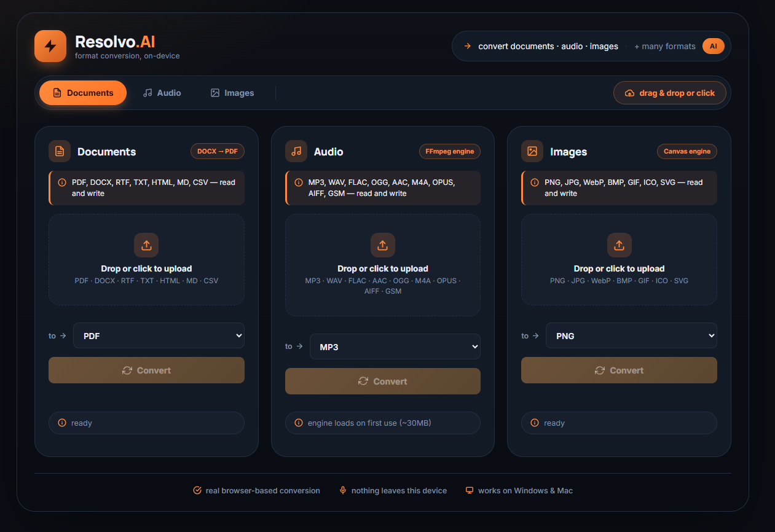Click 'Drop or click to upload' in Audio card
Viewport: 775px width, 532px height.
(383, 268)
